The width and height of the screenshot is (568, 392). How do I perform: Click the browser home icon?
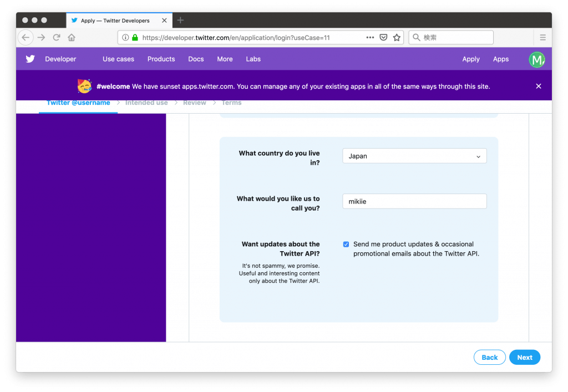(72, 38)
